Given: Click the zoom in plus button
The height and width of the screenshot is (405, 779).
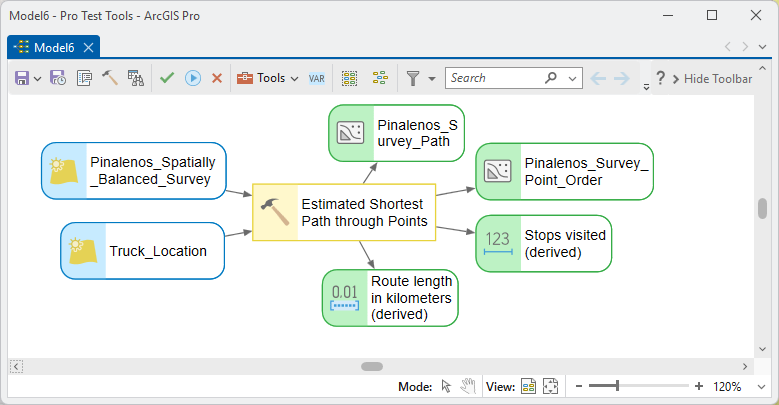Looking at the screenshot, I should click(x=699, y=386).
